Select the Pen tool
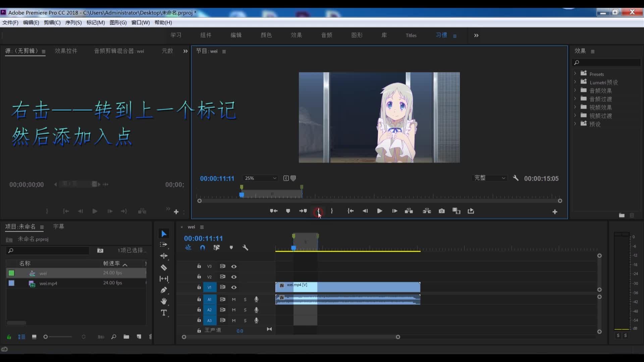This screenshot has width=644, height=362. coord(164,290)
